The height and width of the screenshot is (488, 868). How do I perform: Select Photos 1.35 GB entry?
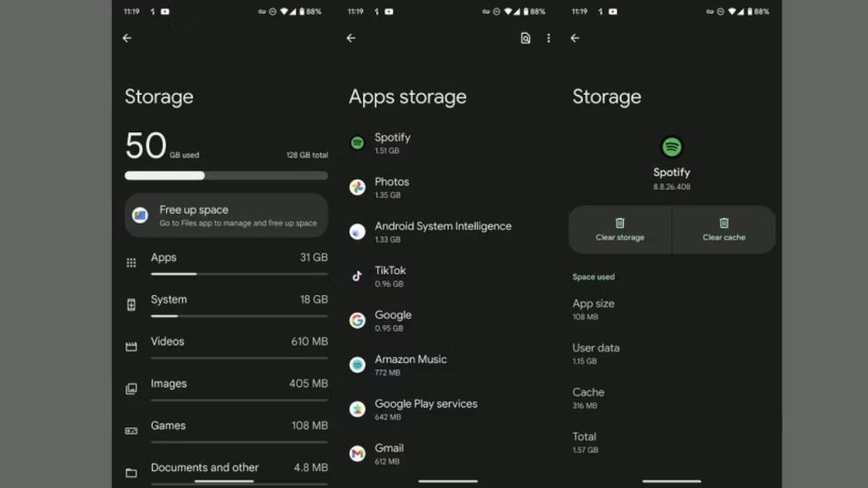click(448, 187)
